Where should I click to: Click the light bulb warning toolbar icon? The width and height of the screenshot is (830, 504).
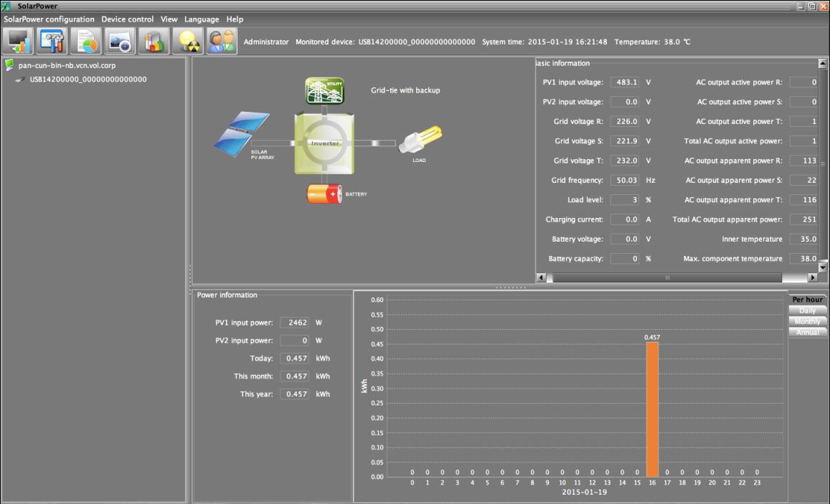pos(187,42)
